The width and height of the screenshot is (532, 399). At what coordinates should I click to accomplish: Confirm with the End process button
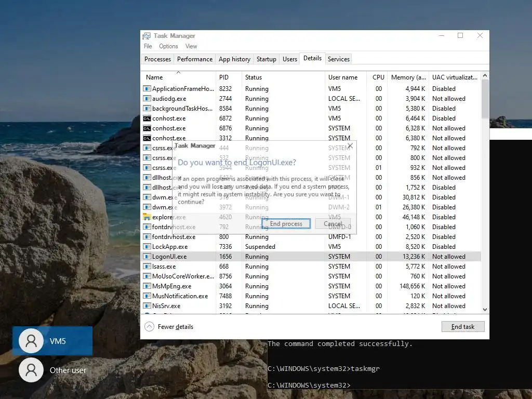click(x=286, y=223)
